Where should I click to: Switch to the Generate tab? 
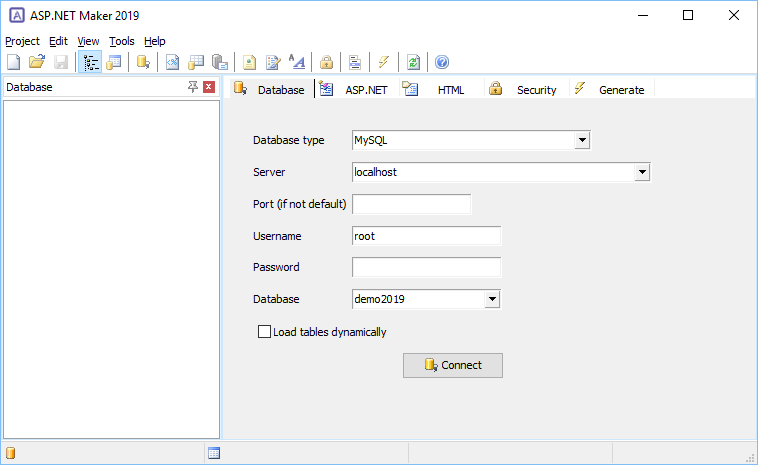[x=612, y=89]
